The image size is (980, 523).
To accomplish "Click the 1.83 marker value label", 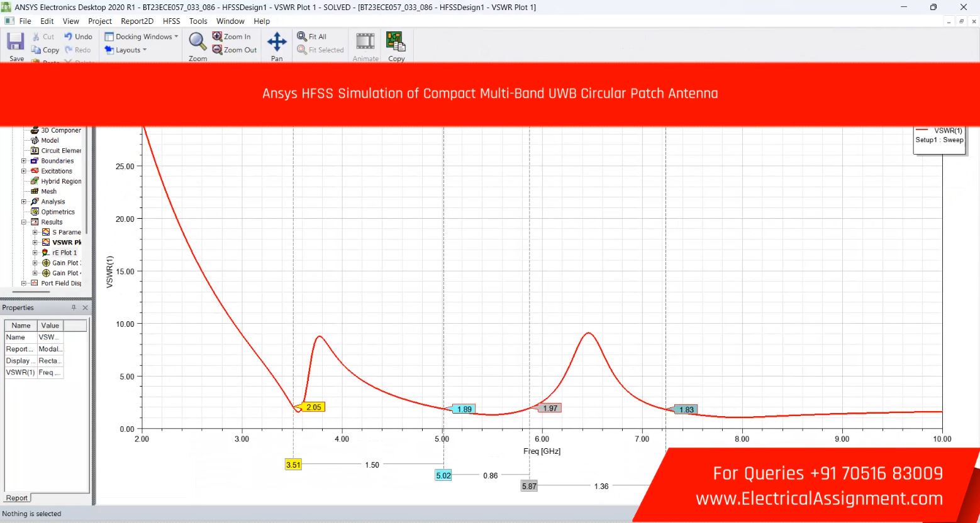I will pos(686,410).
